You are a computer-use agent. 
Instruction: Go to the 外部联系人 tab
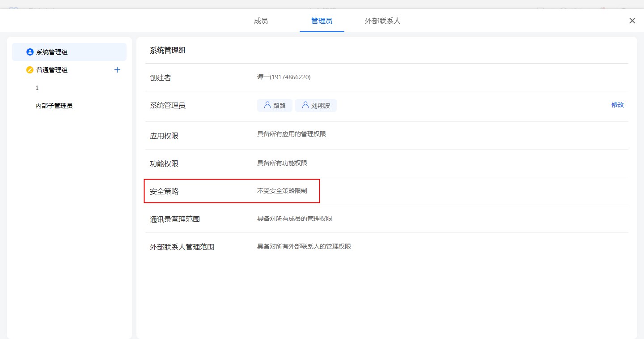[382, 21]
